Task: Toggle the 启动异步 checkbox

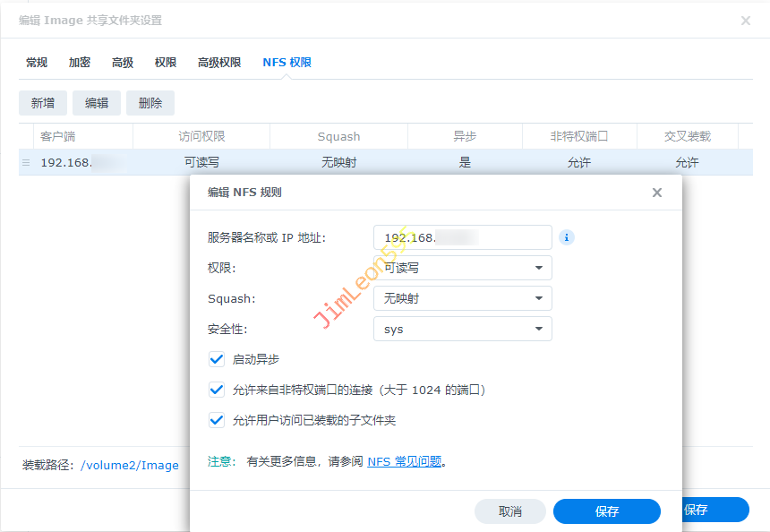Action: [217, 359]
